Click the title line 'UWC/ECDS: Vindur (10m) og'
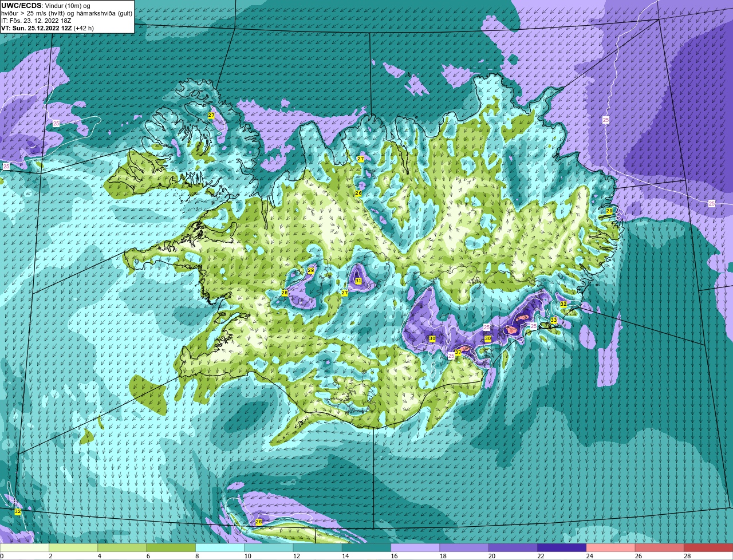The width and height of the screenshot is (733, 560). [x=46, y=5]
